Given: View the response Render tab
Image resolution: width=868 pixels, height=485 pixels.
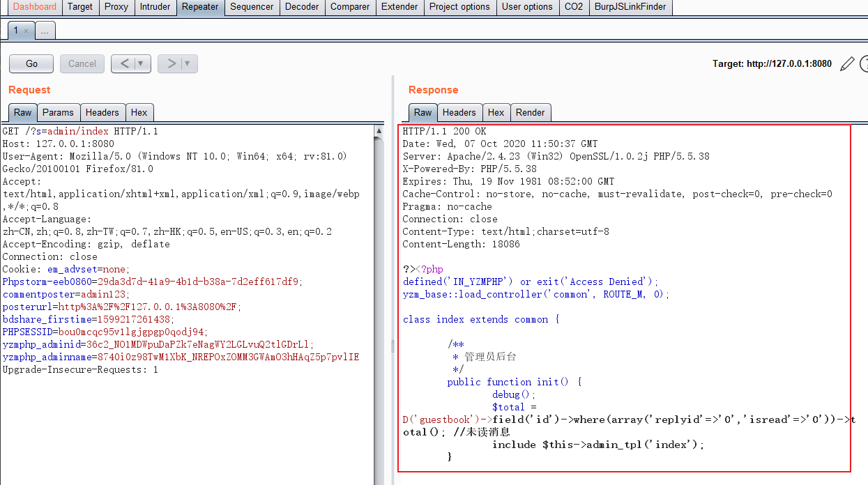Looking at the screenshot, I should point(530,112).
